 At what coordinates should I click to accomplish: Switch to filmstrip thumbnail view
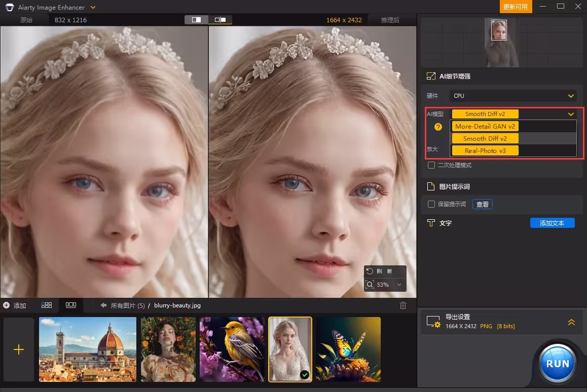click(71, 305)
